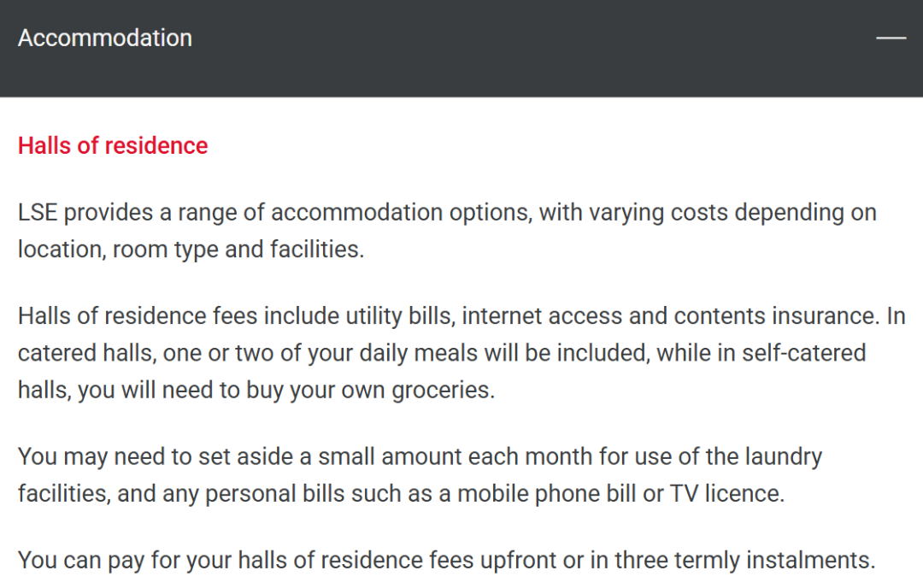Click the words 'contents insurance' in second paragraph
923x588 pixels.
pyautogui.click(x=776, y=316)
